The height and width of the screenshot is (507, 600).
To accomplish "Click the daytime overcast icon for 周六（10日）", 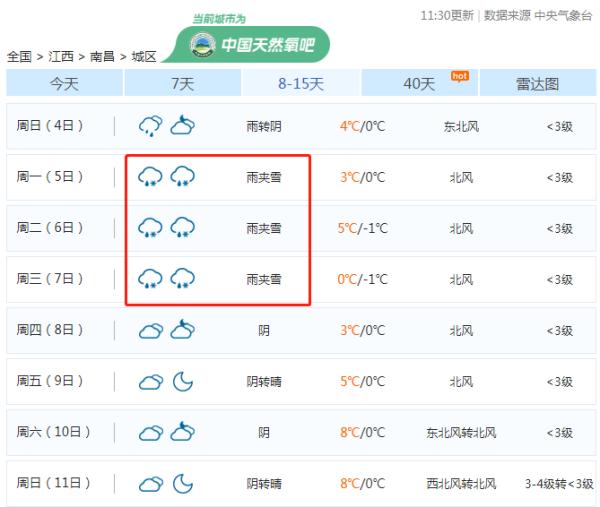I will coord(151,433).
